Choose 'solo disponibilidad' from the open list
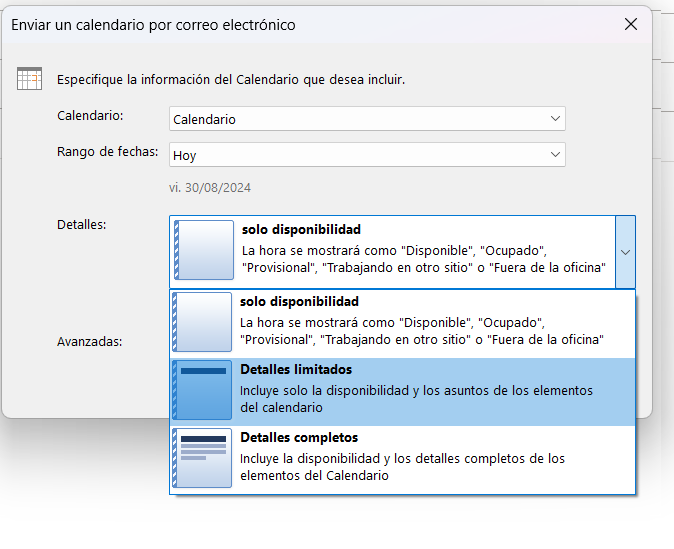 coord(299,301)
